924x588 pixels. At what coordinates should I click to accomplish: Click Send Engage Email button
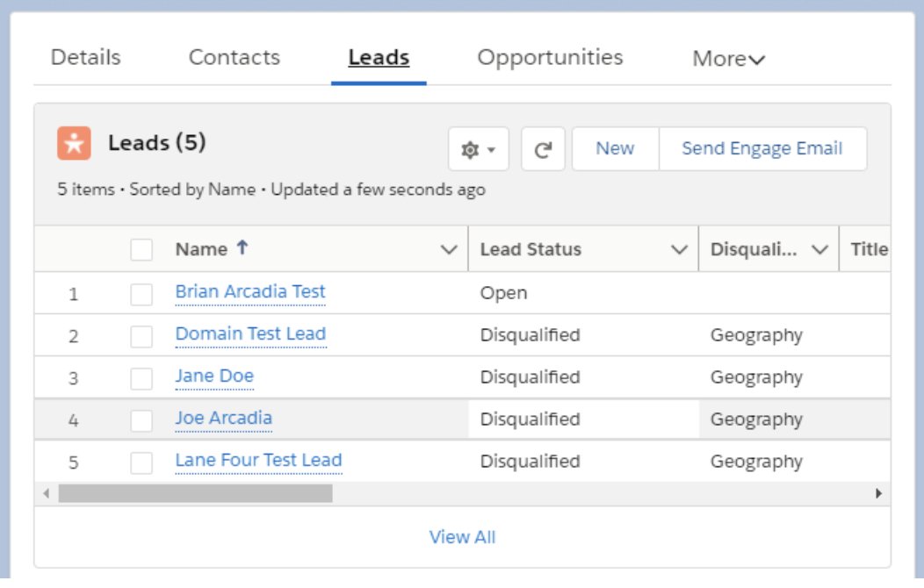tap(762, 149)
